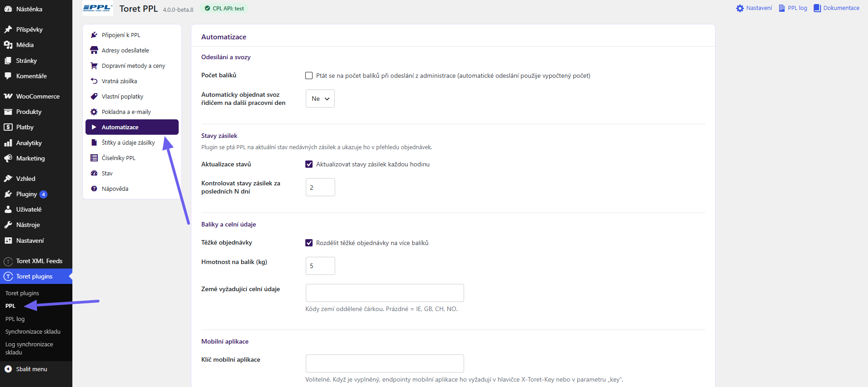Click the Marketing megaphone icon
The width and height of the screenshot is (868, 387).
[x=8, y=158]
